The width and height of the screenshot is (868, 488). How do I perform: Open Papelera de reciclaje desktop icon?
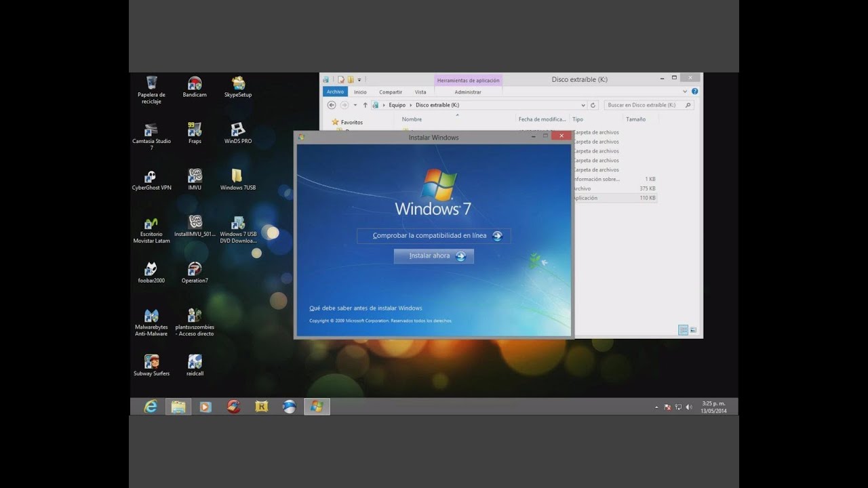(151, 90)
